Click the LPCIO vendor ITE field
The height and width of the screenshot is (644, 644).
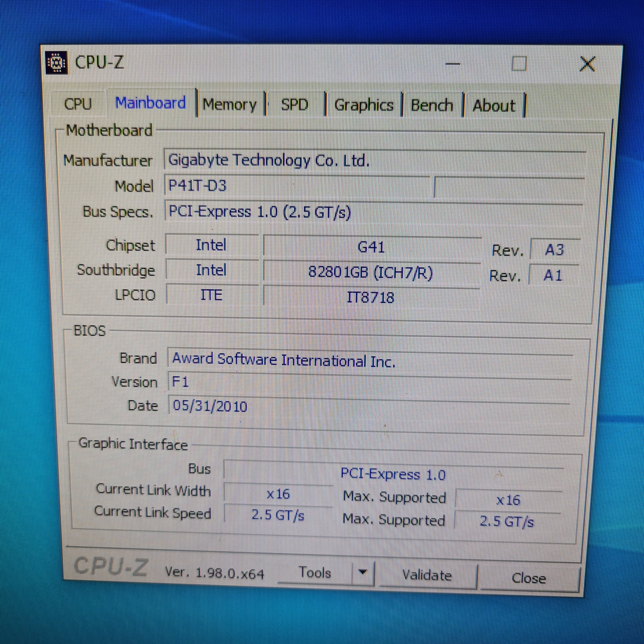tap(212, 295)
